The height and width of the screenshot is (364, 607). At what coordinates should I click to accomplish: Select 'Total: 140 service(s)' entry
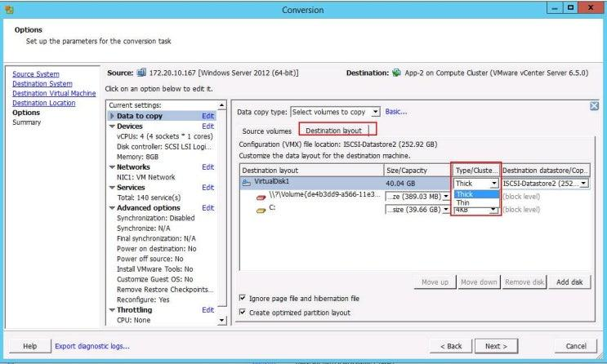[x=149, y=198]
